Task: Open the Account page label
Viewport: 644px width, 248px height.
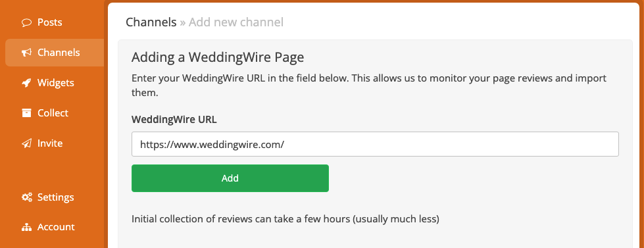Action: (x=57, y=227)
